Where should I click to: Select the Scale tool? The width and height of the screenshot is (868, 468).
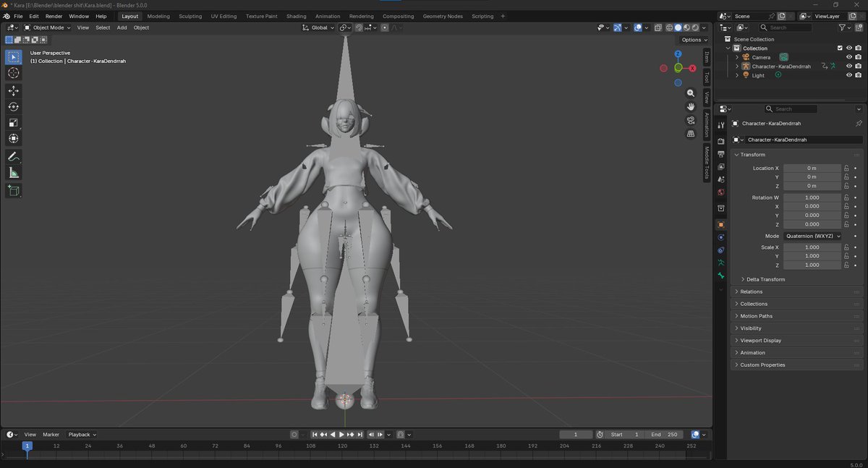point(14,123)
